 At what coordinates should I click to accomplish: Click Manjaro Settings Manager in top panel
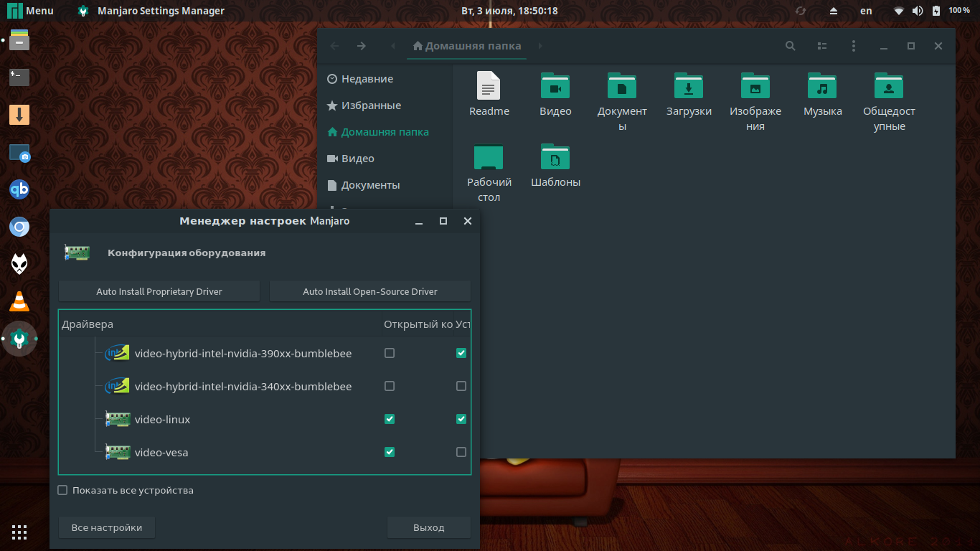pos(151,11)
